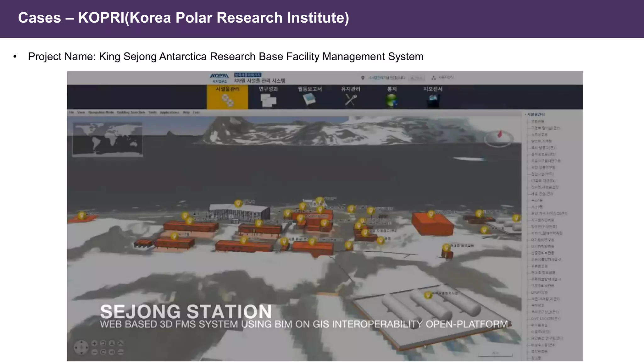
Task: Open the Help menu
Action: click(x=186, y=112)
